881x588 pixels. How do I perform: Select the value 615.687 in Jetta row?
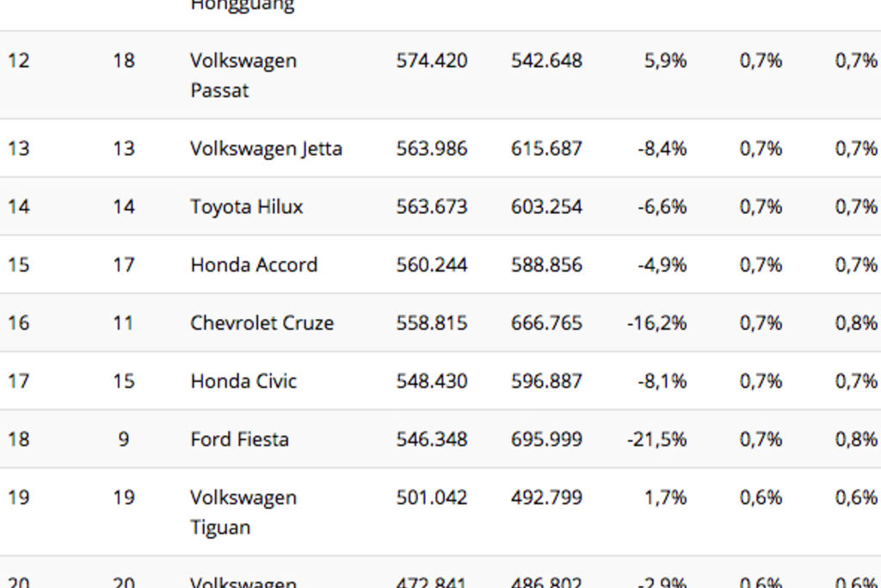pos(546,149)
